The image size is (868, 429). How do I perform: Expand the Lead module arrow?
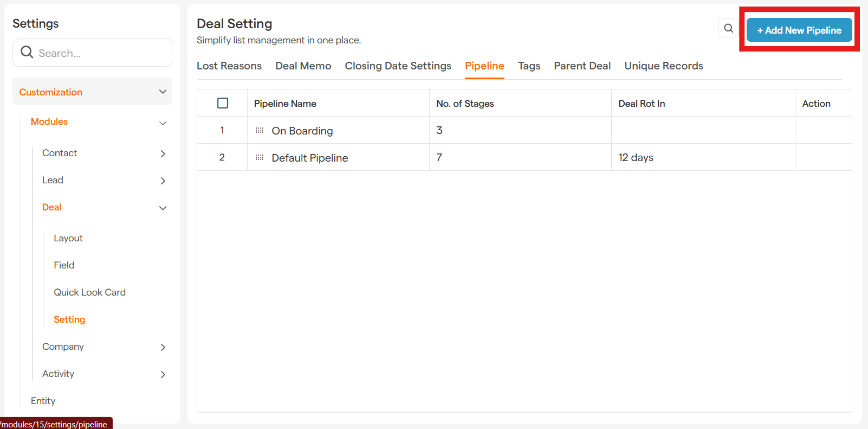pyautogui.click(x=163, y=181)
